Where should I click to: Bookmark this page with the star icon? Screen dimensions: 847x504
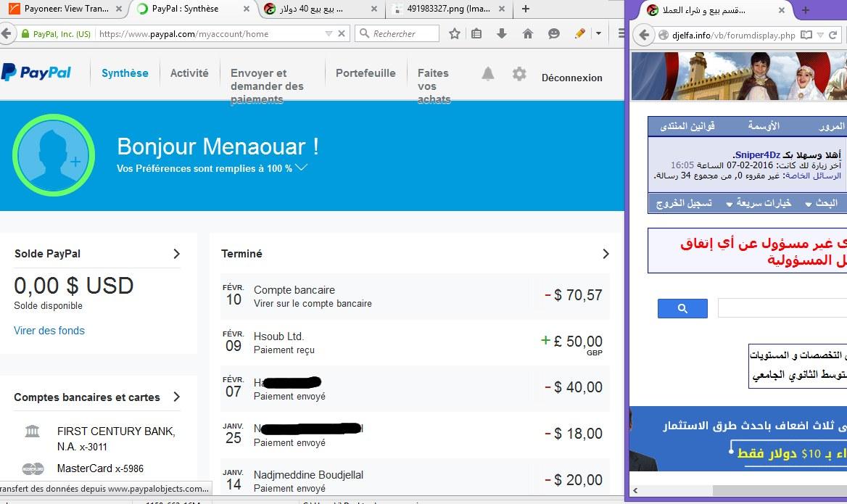(x=455, y=33)
